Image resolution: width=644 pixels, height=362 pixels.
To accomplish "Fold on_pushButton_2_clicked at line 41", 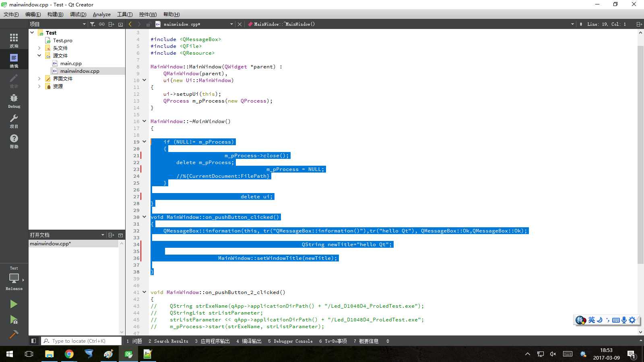I will point(144,292).
